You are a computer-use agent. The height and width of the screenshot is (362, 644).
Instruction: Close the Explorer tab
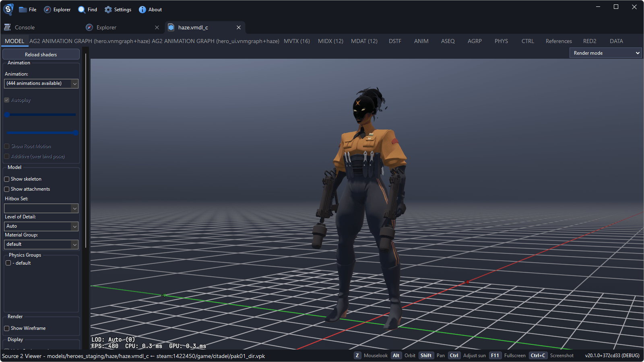(157, 27)
